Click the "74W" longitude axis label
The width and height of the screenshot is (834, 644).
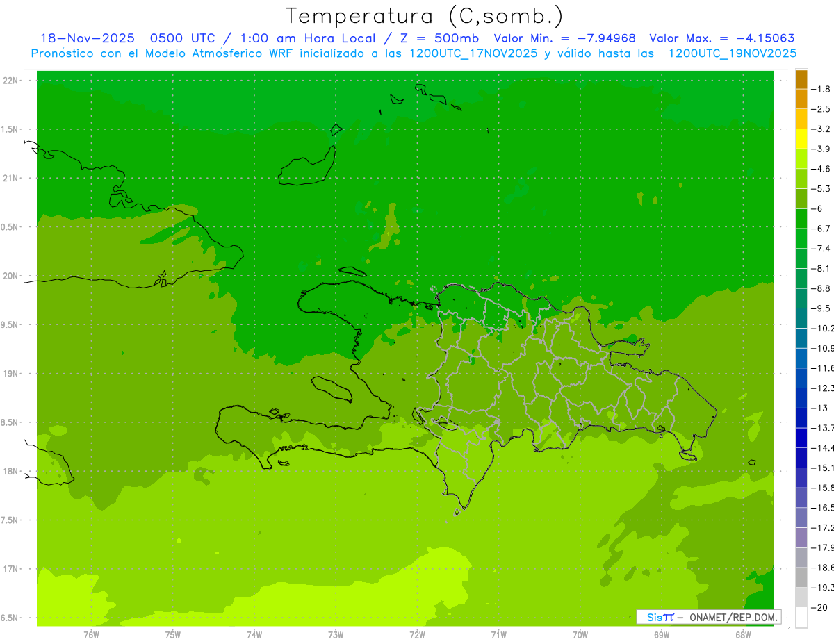coord(254,635)
